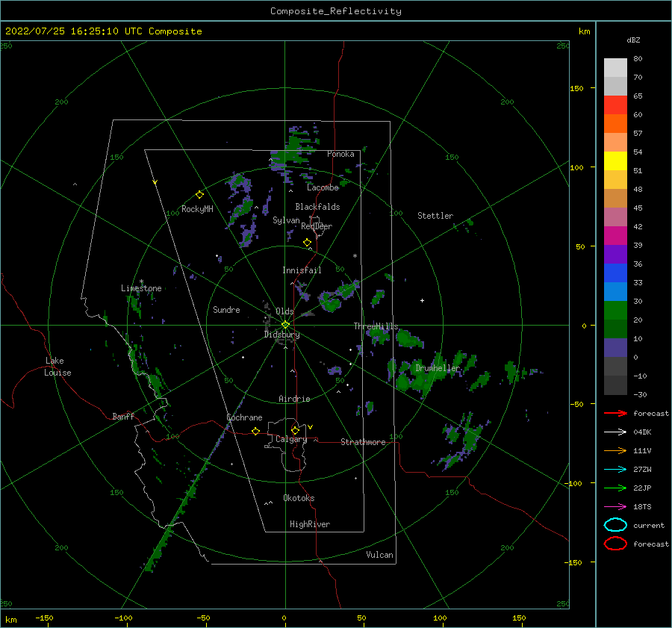Viewport: 672px width, 628px height.
Task: Click the Lacombe city label
Action: (x=323, y=187)
